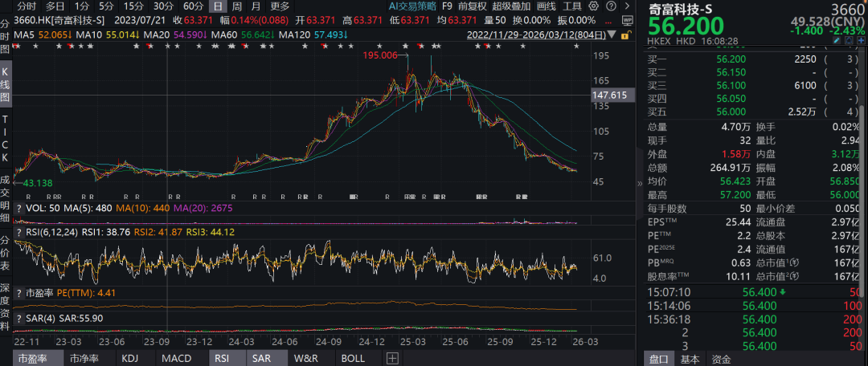The image size is (868, 366).
Task: Switch to the 周 weekly period tab
Action: click(x=237, y=6)
